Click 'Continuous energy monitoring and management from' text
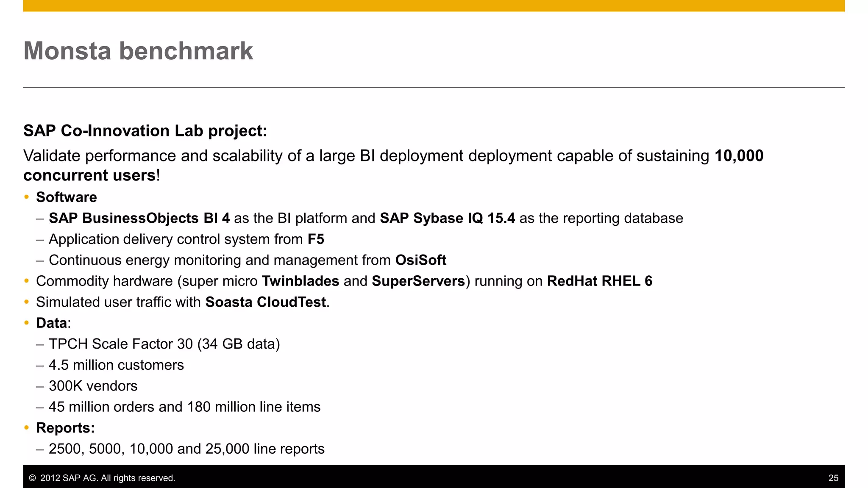868x488 pixels. [x=220, y=260]
